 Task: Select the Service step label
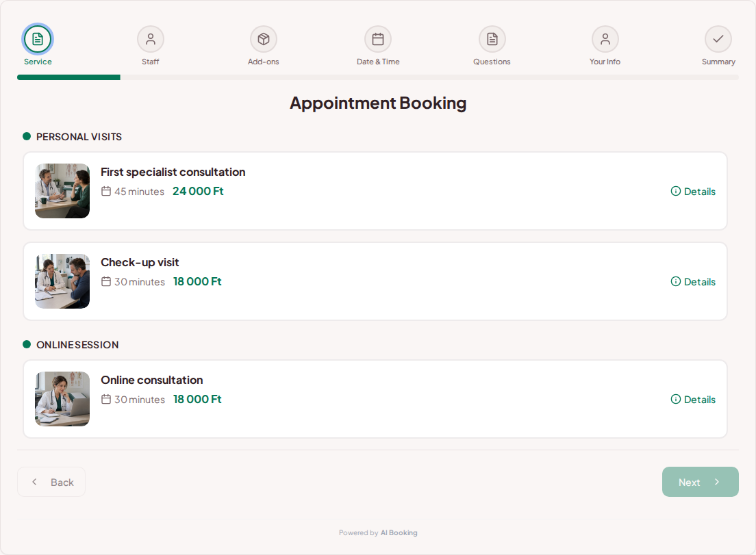pyautogui.click(x=38, y=62)
